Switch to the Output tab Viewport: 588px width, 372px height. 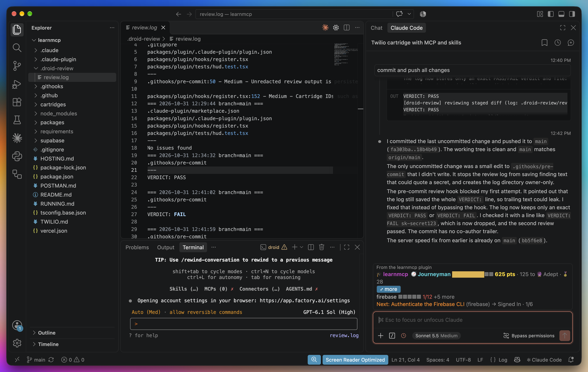165,247
